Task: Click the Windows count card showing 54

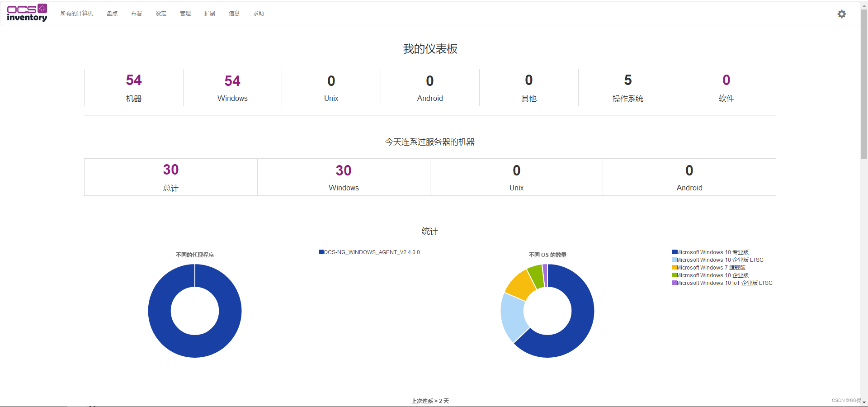Action: 232,87
